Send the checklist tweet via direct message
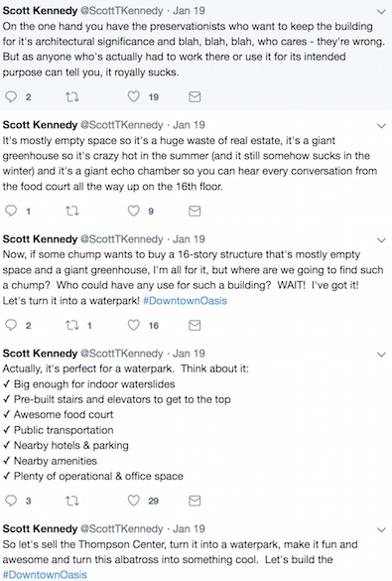 pyautogui.click(x=195, y=501)
